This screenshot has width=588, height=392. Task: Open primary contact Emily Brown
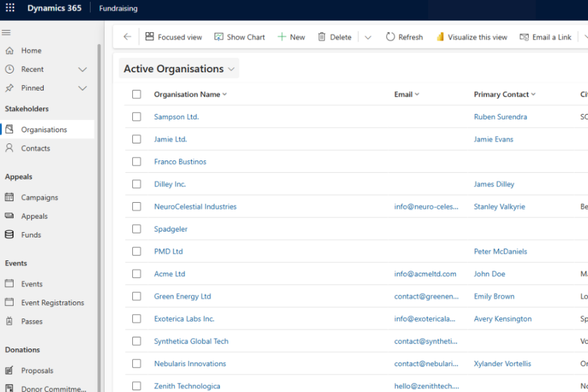[494, 296]
